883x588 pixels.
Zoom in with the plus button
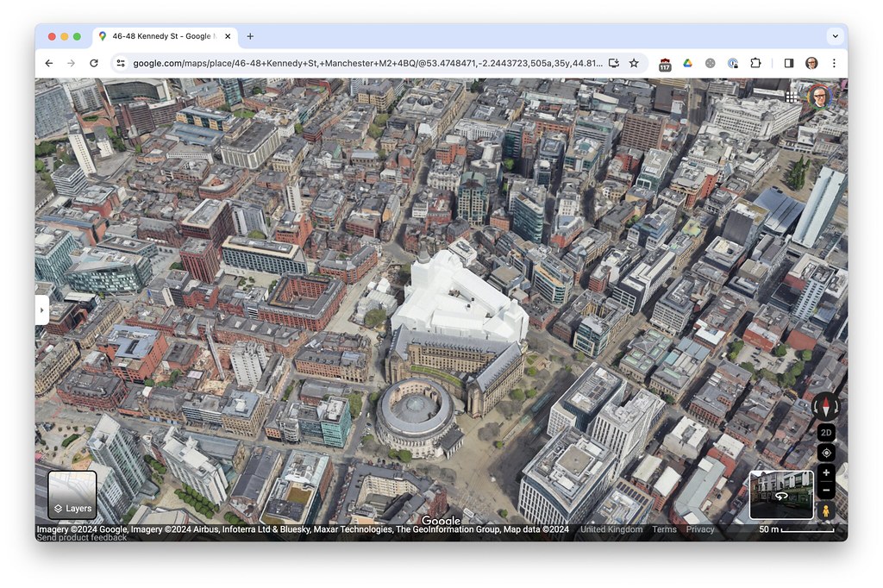coord(825,472)
